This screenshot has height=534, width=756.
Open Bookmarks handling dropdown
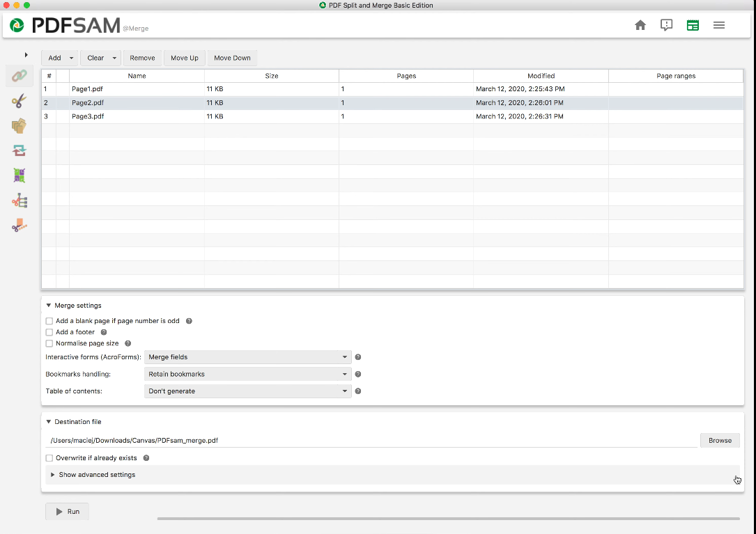pyautogui.click(x=248, y=374)
